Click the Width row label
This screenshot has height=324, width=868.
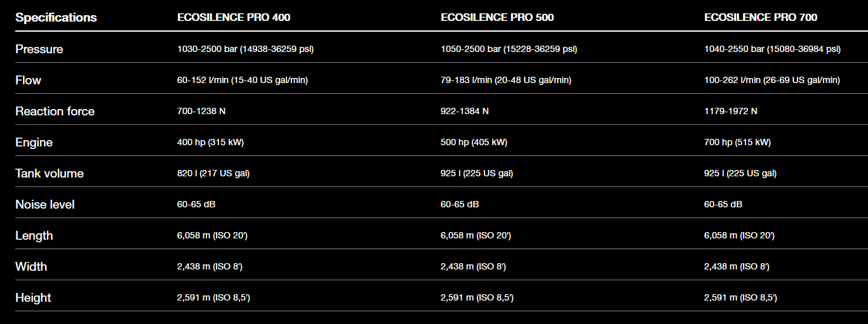point(31,267)
